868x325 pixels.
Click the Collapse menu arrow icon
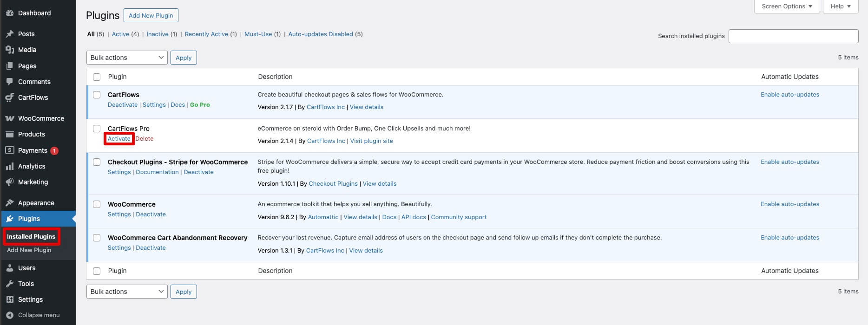pyautogui.click(x=10, y=315)
